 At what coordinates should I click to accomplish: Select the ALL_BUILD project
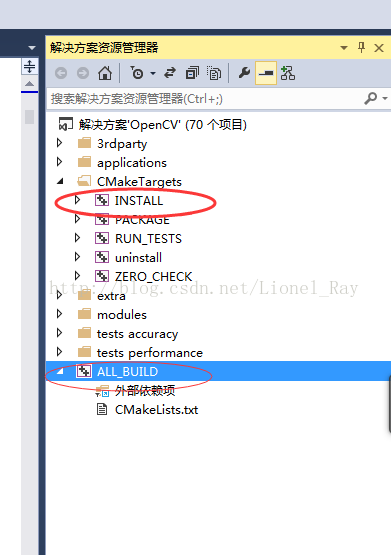(x=127, y=372)
